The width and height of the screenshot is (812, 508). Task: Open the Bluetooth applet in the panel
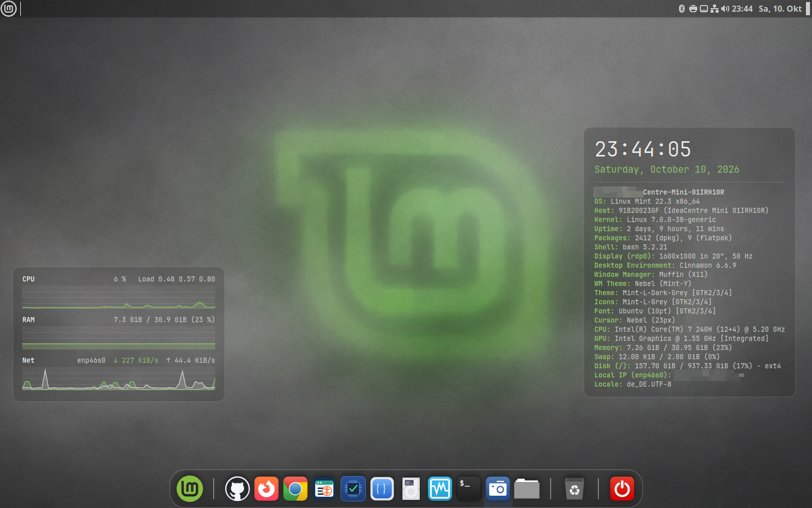pos(682,9)
